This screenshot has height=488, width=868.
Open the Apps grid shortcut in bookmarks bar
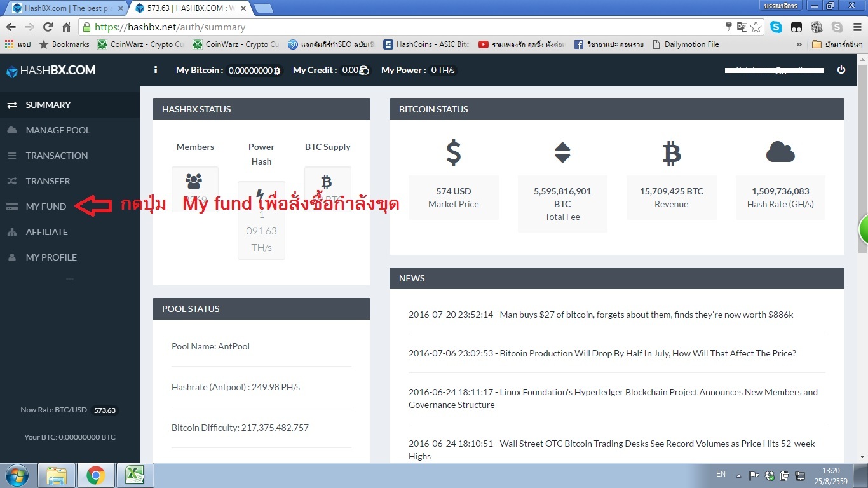pyautogui.click(x=18, y=44)
